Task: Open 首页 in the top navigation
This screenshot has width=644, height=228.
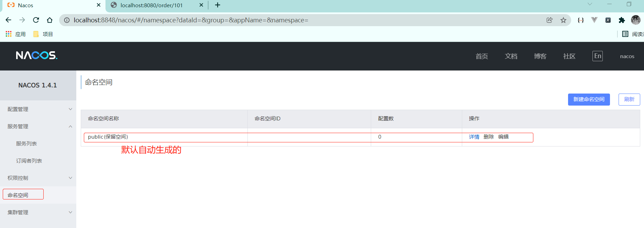Action: [x=482, y=56]
